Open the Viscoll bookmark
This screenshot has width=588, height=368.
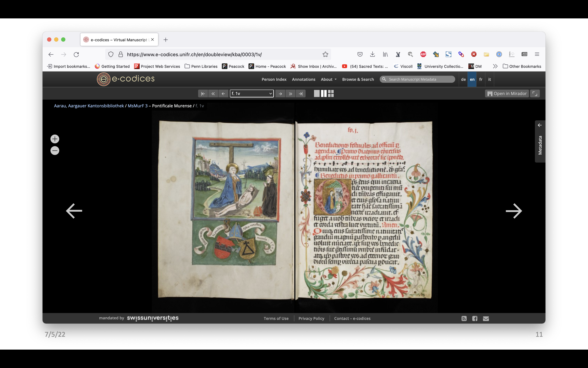click(403, 66)
